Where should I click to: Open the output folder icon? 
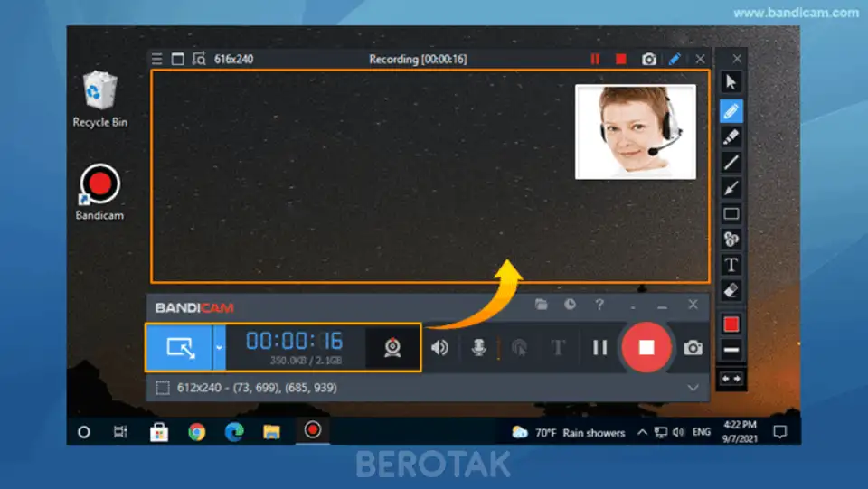click(x=541, y=305)
